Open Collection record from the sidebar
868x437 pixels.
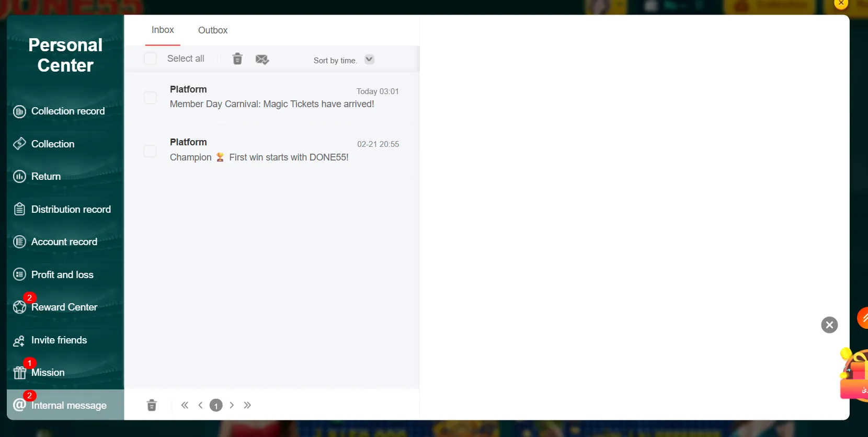click(x=67, y=111)
